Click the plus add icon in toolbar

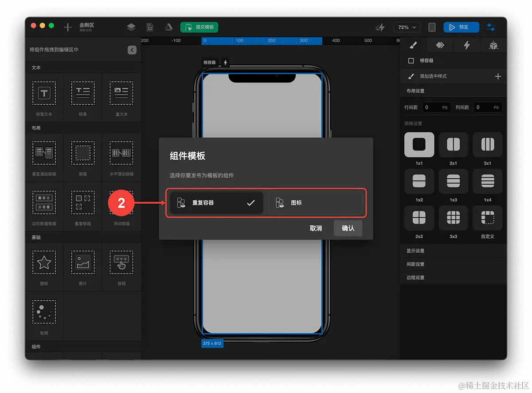pyautogui.click(x=68, y=28)
